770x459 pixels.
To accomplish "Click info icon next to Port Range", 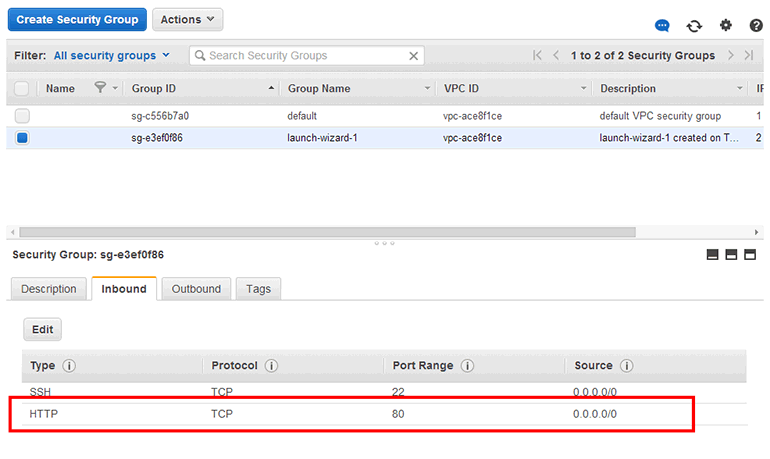I will [467, 366].
